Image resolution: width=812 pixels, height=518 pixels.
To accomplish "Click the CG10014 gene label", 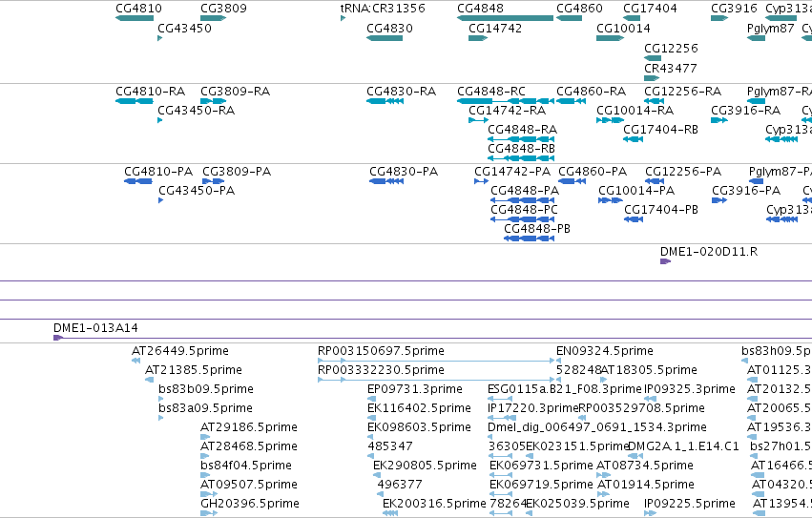I will (623, 29).
